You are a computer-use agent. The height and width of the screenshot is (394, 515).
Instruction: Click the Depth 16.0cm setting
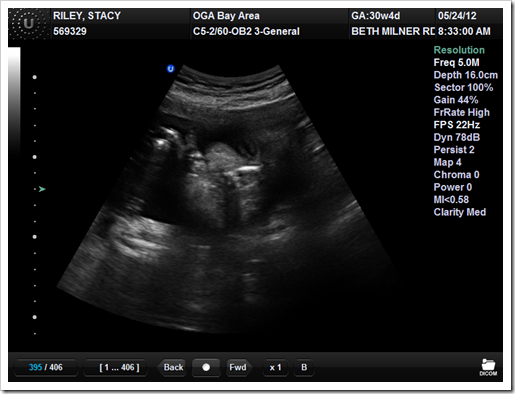466,75
